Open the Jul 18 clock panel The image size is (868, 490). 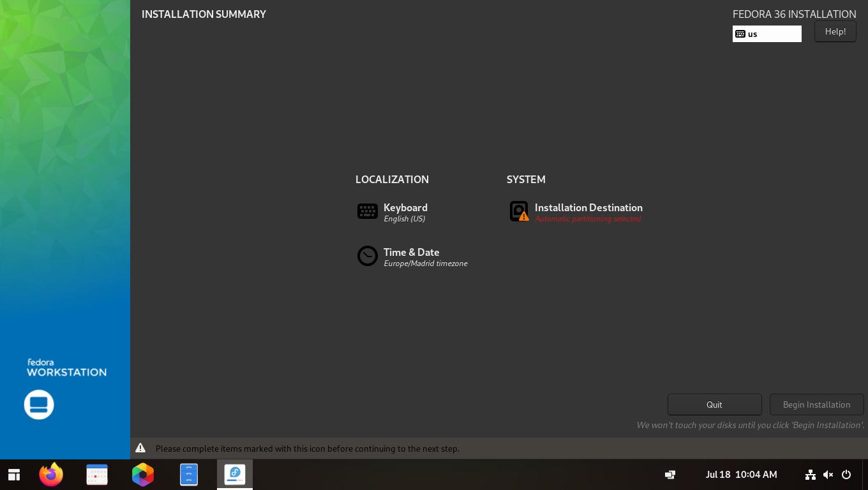point(742,475)
